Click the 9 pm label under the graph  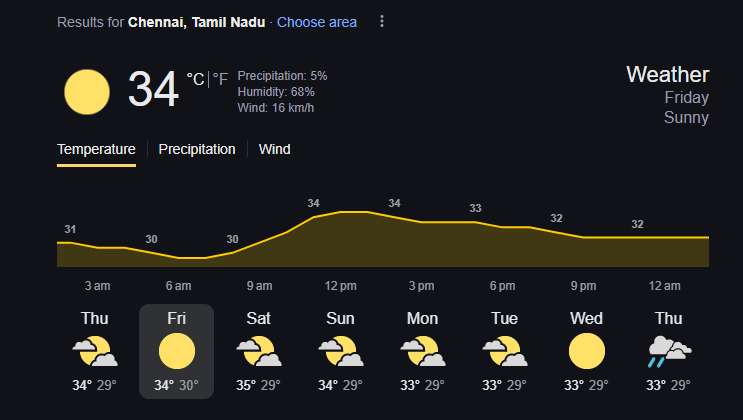(583, 286)
